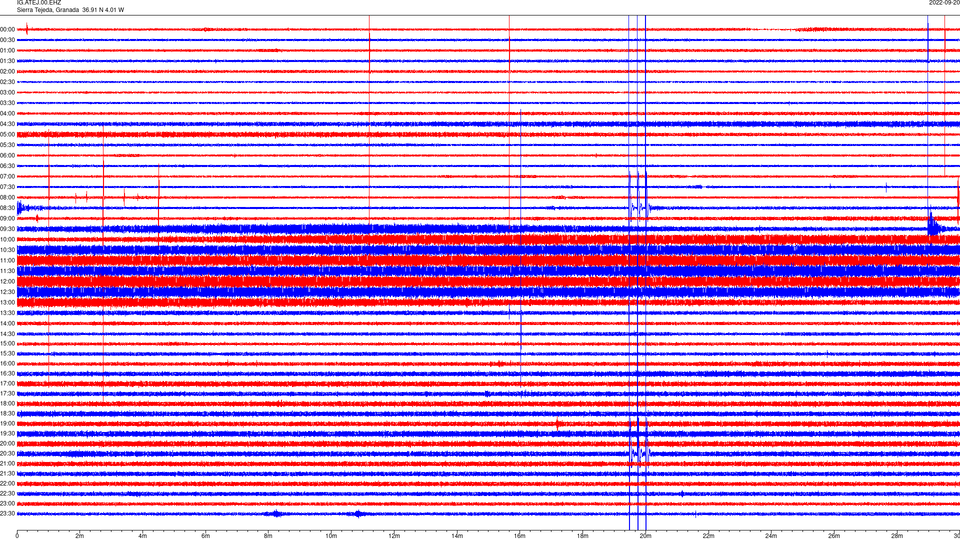Select the 03:00 row label
The height and width of the screenshot is (540, 960).
[7, 92]
